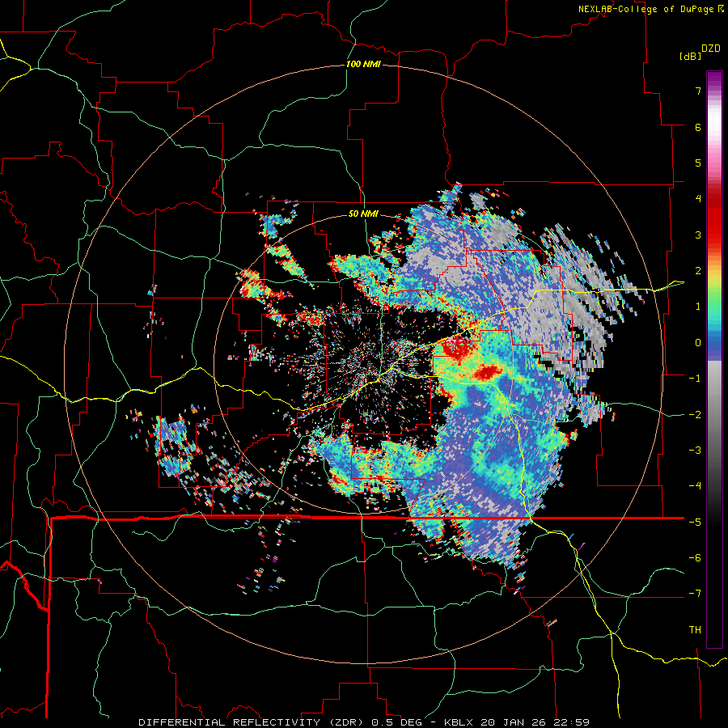728x728 pixels.
Task: Click the legend value "-7"
Action: [x=695, y=594]
